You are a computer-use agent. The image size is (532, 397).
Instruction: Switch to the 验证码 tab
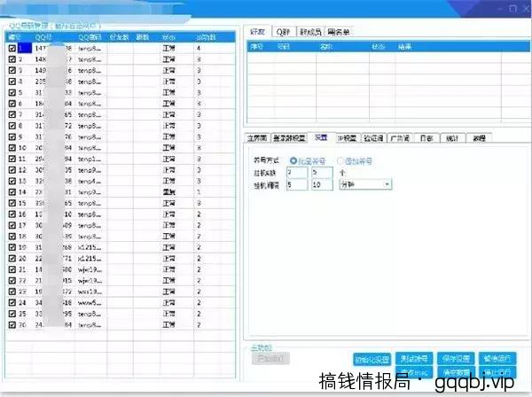click(x=373, y=138)
